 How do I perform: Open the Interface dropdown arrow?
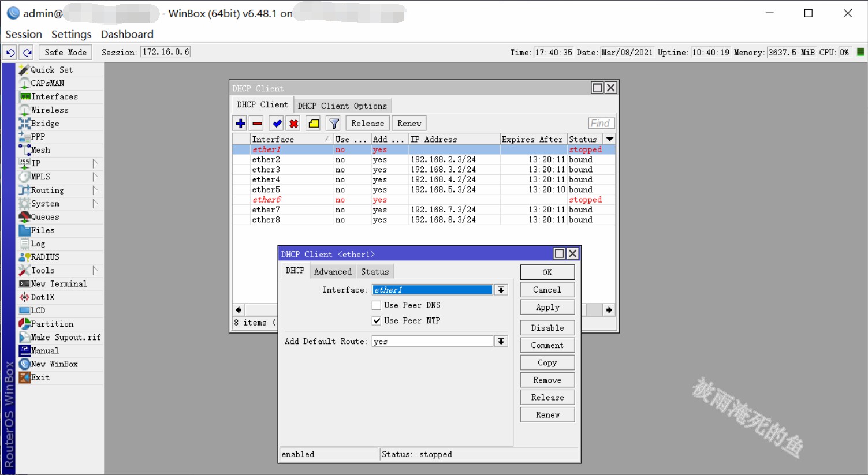pos(501,290)
